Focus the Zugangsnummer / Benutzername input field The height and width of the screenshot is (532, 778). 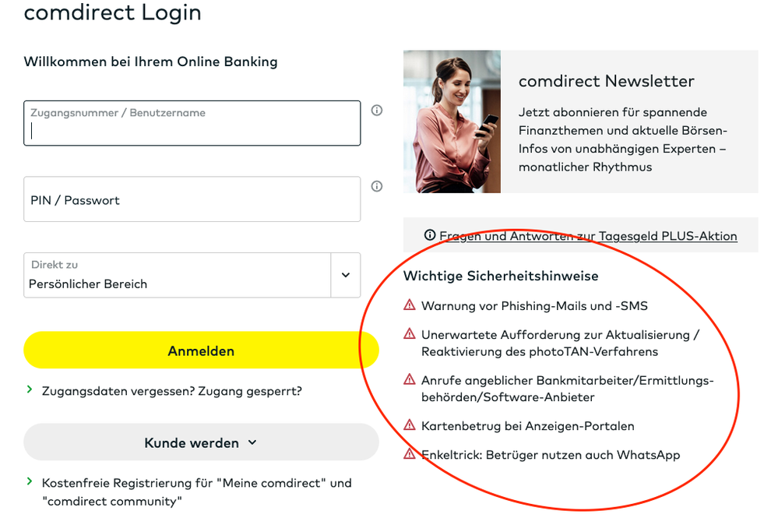[x=192, y=123]
